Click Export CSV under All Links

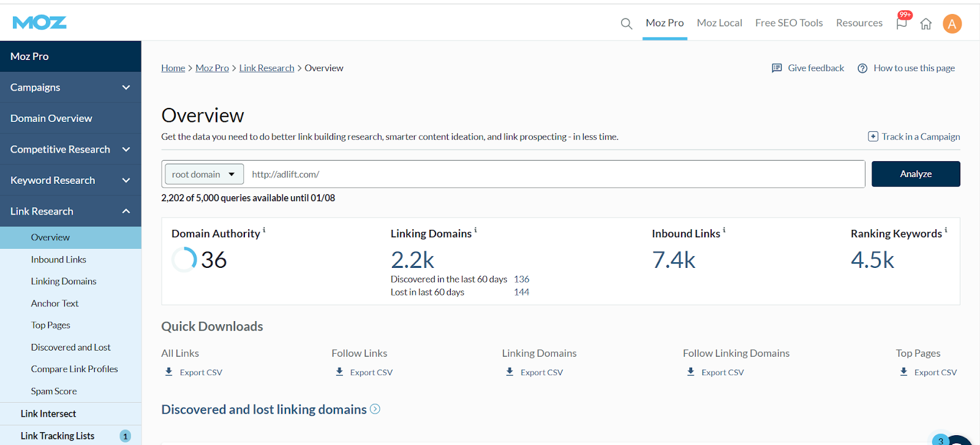[201, 373]
